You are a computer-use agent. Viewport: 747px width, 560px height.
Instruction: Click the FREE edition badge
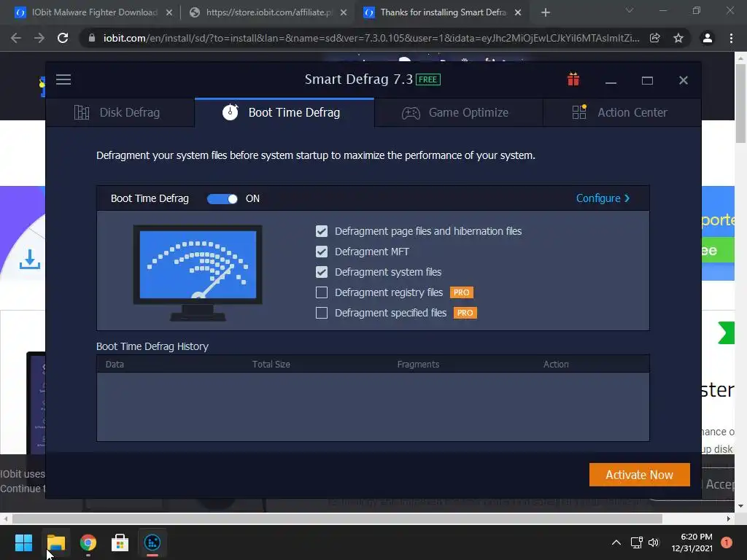[427, 79]
